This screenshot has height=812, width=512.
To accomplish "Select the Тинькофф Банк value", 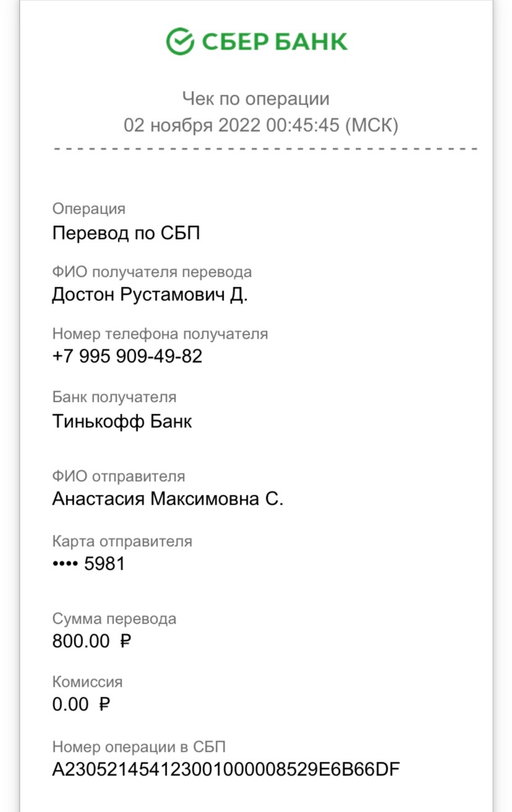I will (x=122, y=421).
